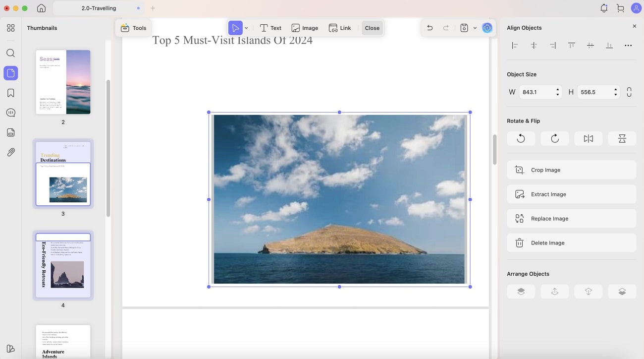Align objects to the top
644x359 pixels.
[571, 46]
